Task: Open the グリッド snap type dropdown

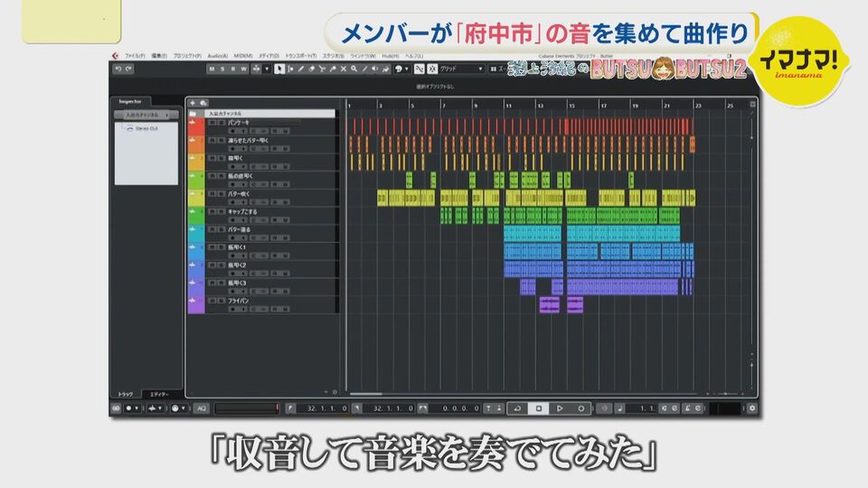Action: pos(461,70)
